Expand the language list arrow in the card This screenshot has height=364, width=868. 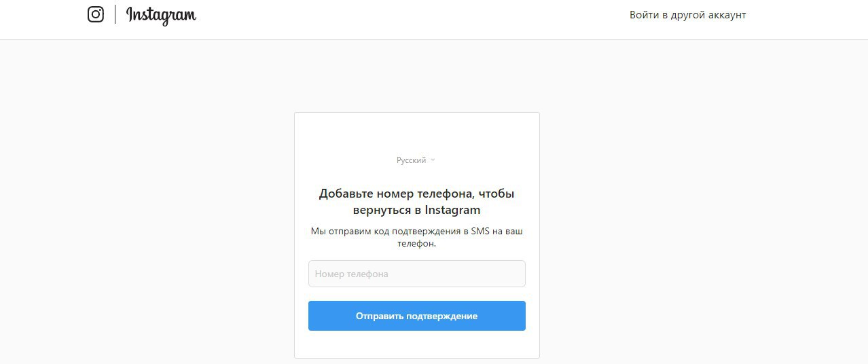[x=433, y=160]
